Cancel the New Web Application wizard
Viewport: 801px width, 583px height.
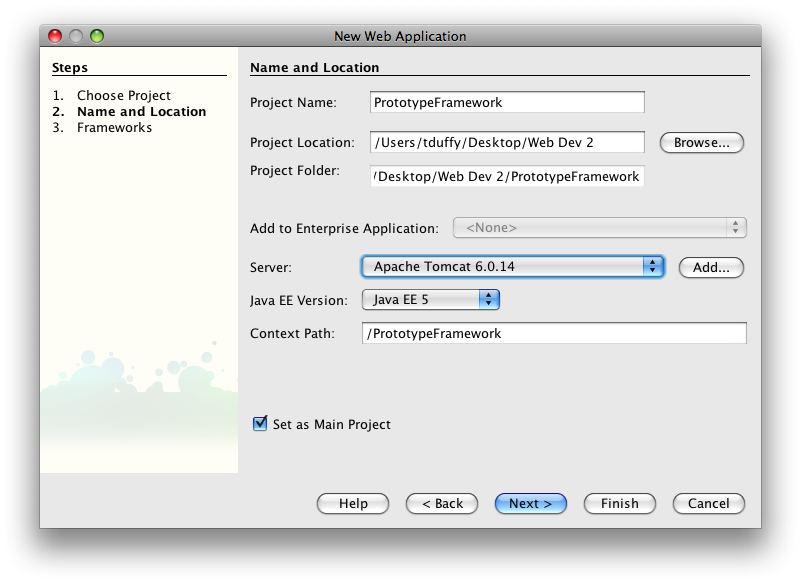coord(709,503)
